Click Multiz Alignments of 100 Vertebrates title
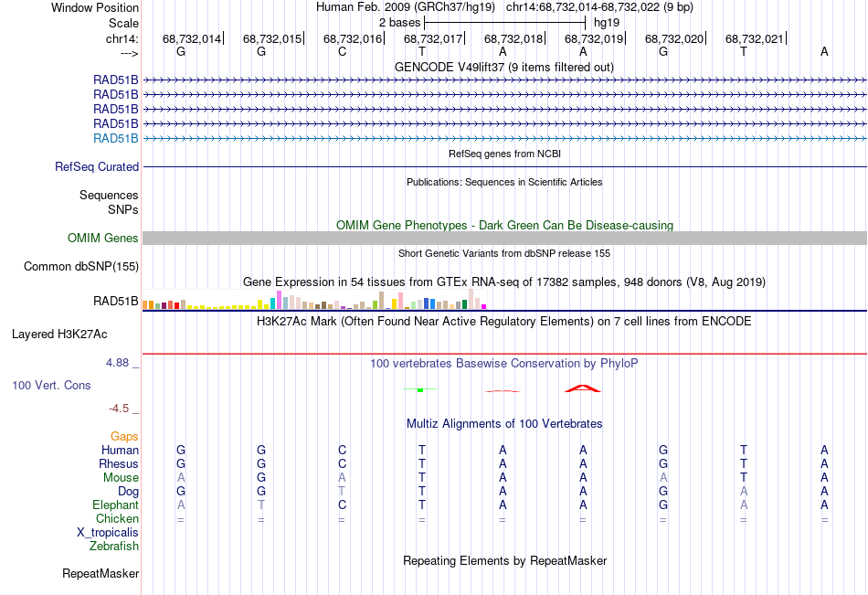 point(504,424)
